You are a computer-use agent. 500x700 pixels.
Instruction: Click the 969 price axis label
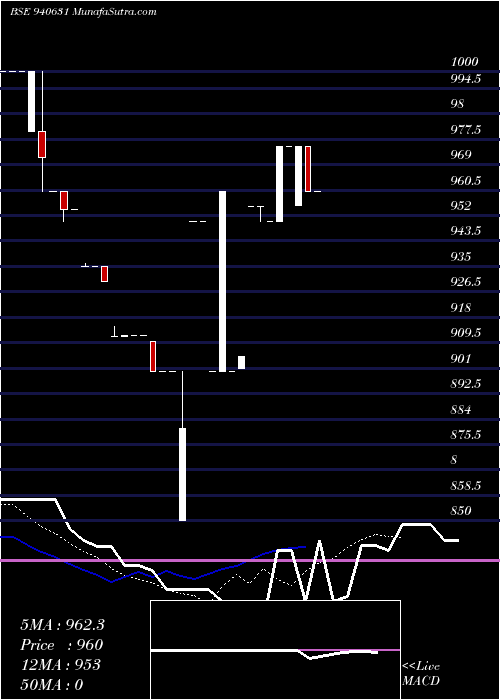[x=461, y=155]
